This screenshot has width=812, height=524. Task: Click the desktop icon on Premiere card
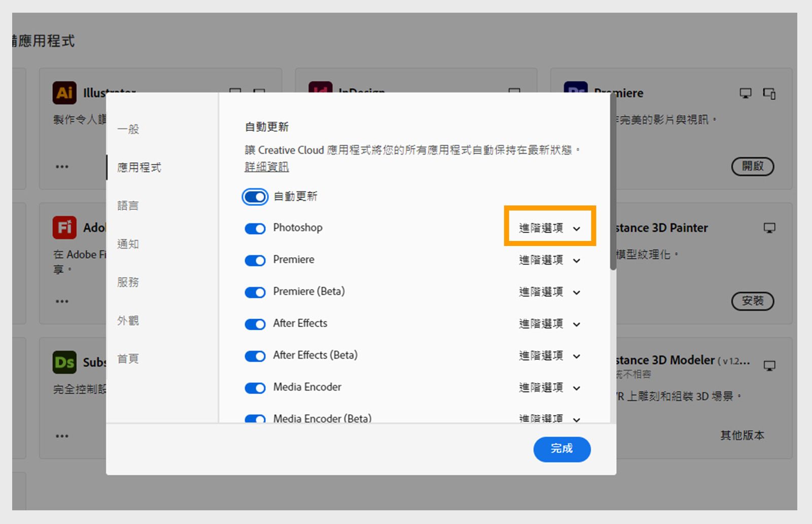[x=746, y=93]
